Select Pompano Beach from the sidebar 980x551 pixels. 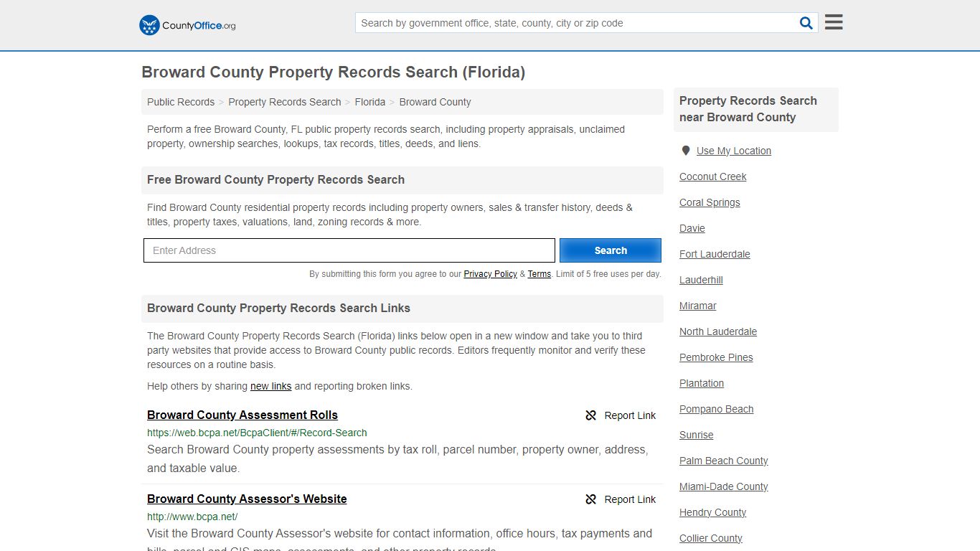pos(716,409)
